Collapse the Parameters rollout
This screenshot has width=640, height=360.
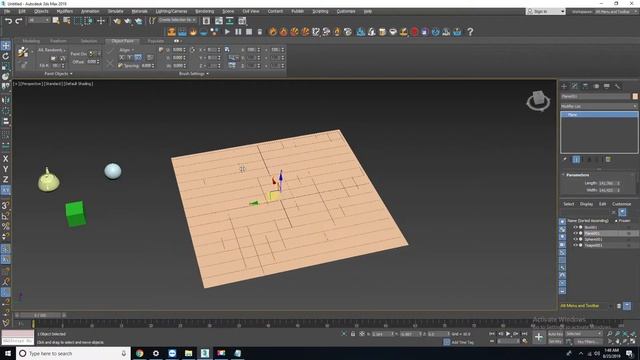(x=578, y=175)
